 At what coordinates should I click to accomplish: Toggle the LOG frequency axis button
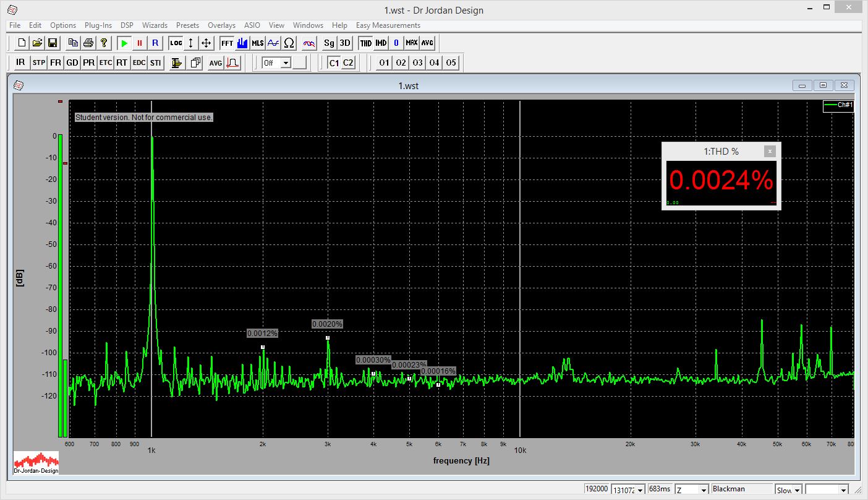pyautogui.click(x=176, y=43)
